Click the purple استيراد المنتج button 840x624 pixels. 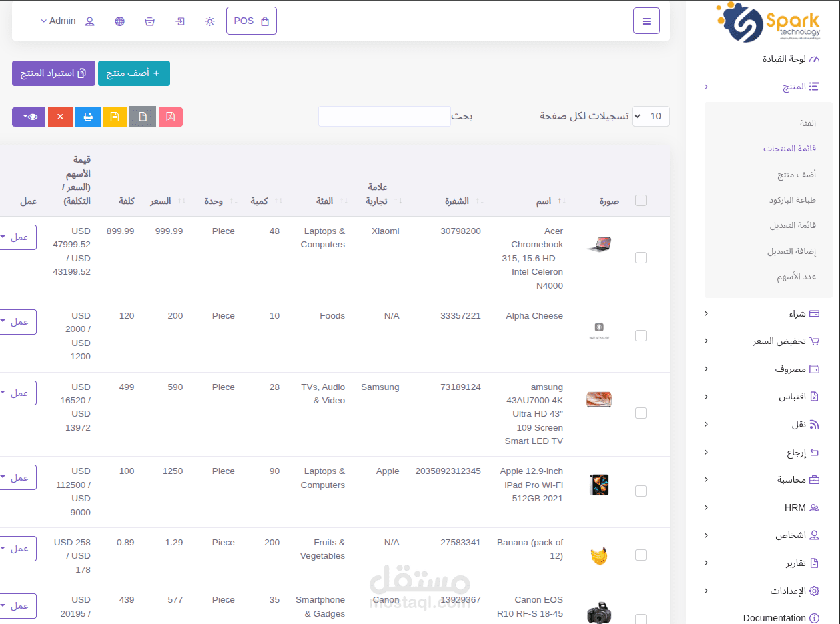(53, 73)
